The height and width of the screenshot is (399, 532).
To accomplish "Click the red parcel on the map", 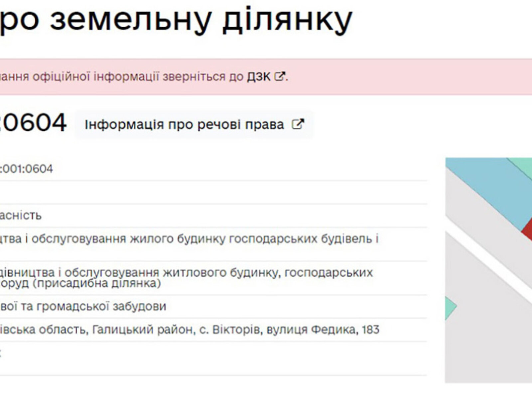I will [x=528, y=229].
